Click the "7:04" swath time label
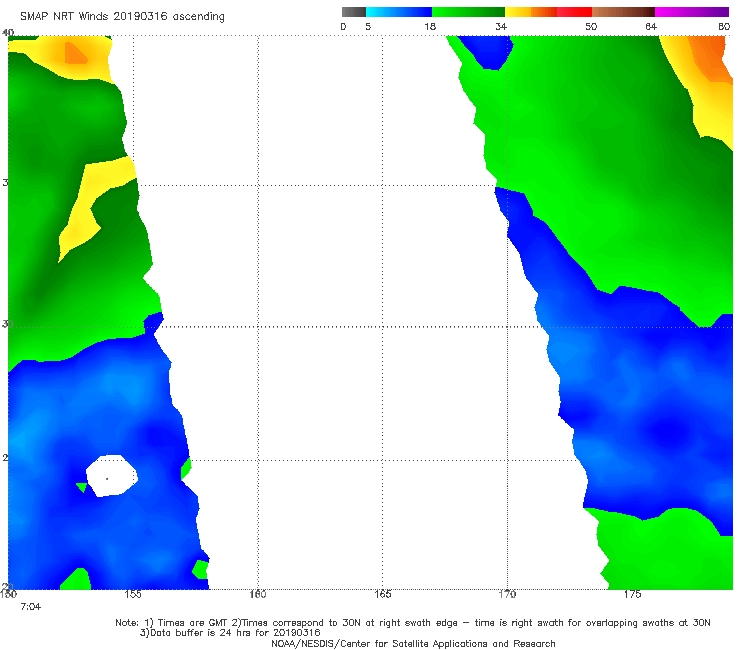740x650 pixels. click(x=31, y=607)
